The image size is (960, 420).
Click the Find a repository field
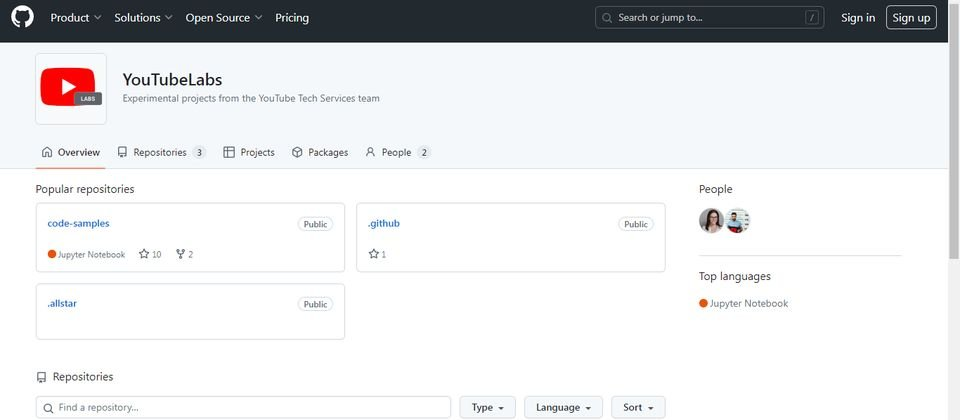click(243, 407)
